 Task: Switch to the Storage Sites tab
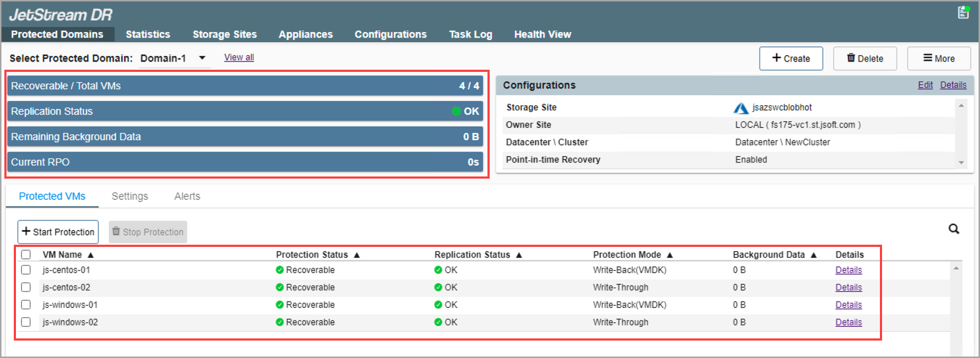pyautogui.click(x=224, y=34)
